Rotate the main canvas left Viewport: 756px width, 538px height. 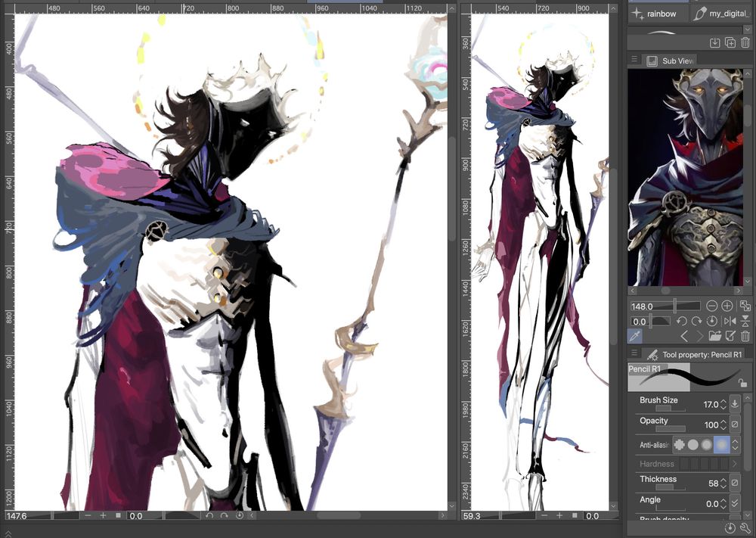coord(209,516)
